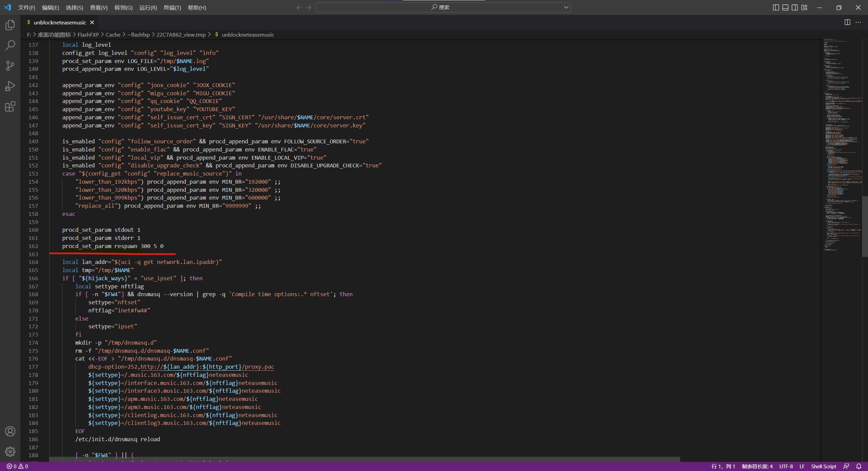Open the Explorer view in the activity bar
The width and height of the screenshot is (868, 471).
click(x=10, y=25)
